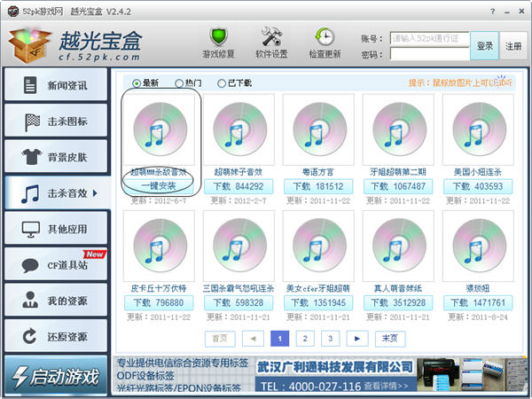532x399 pixels.
Task: Select page 1 in pagination
Action: 280,339
